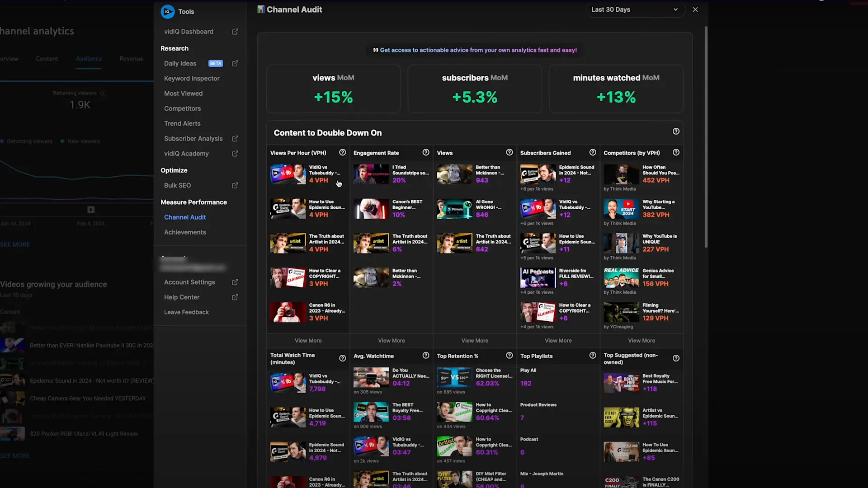Click the VidIQ vs Tubebuddy thumbnail
This screenshot has width=868, height=488.
click(x=288, y=174)
